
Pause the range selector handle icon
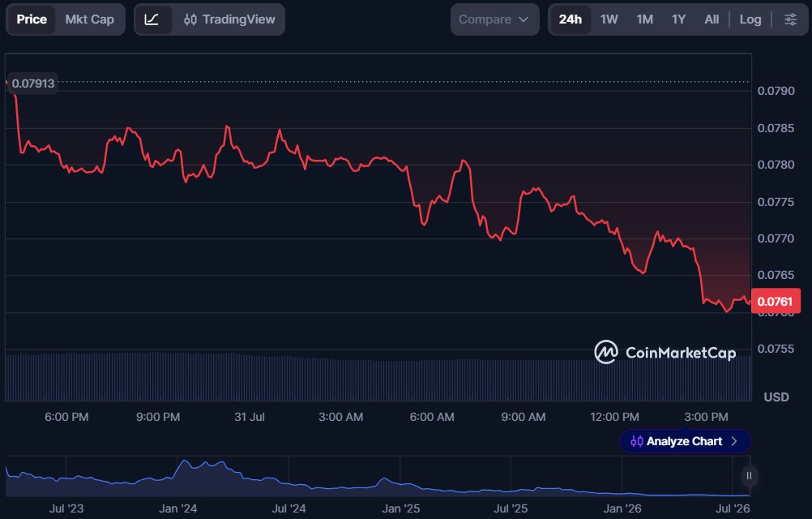(749, 476)
